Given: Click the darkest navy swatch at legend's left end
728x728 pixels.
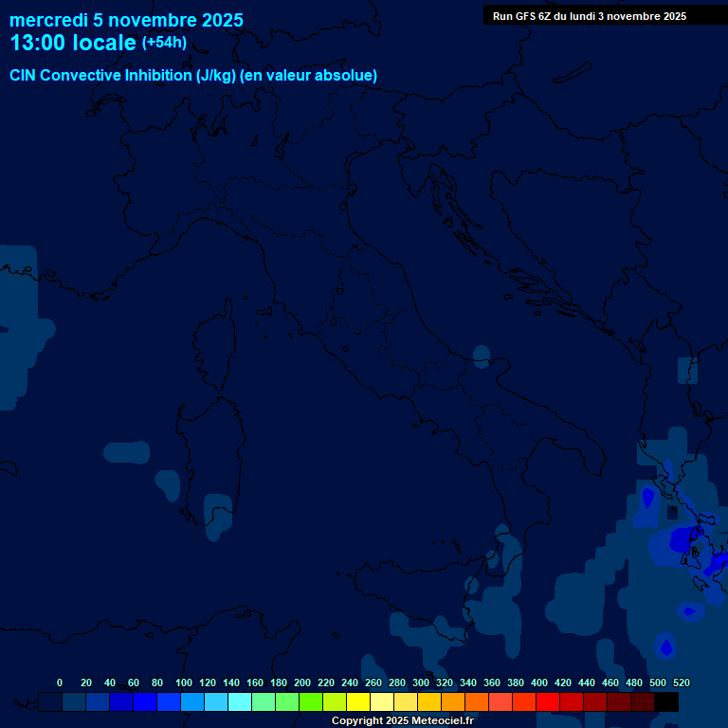Looking at the screenshot, I should point(50,702).
